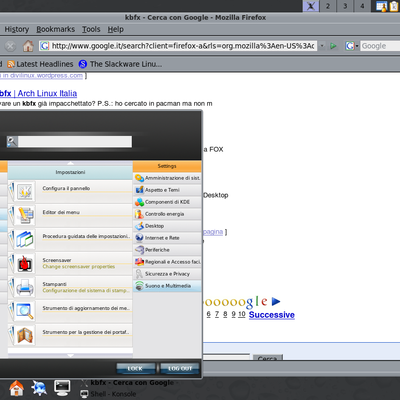Open the Editor dei menu icon
400x400 pixels.
(24, 215)
